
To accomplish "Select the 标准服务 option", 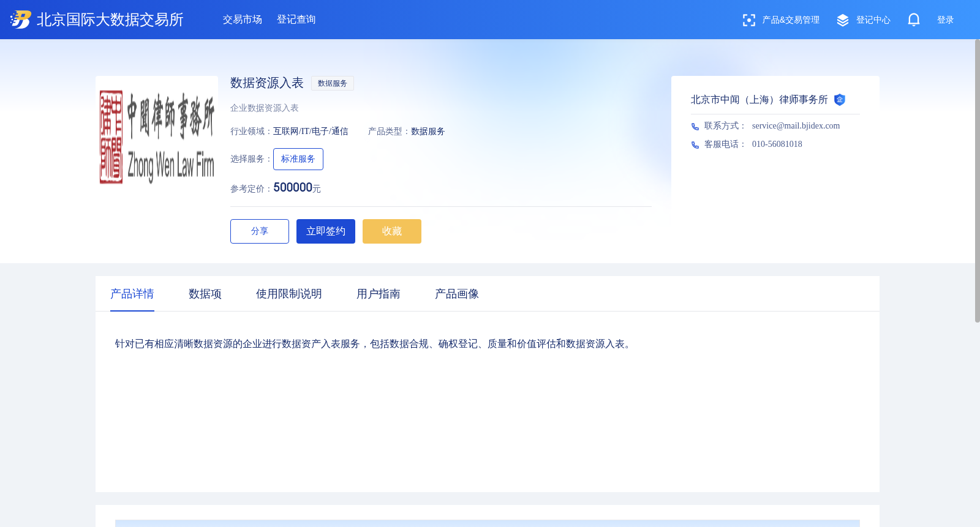I will pyautogui.click(x=298, y=159).
